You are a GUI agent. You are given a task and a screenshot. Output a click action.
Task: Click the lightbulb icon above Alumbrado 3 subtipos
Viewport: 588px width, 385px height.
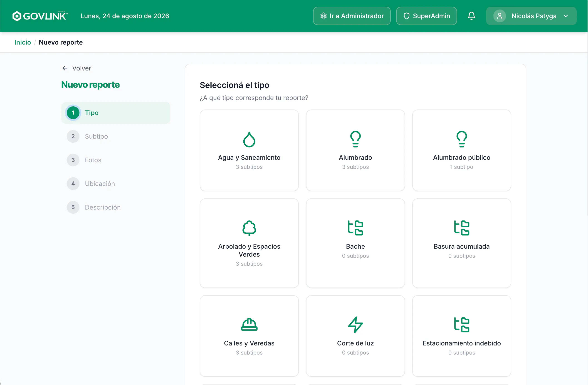[x=355, y=139]
